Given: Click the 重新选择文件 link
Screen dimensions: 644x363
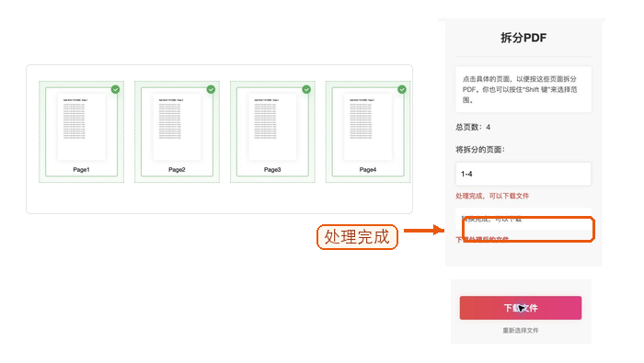Looking at the screenshot, I should 521,330.
